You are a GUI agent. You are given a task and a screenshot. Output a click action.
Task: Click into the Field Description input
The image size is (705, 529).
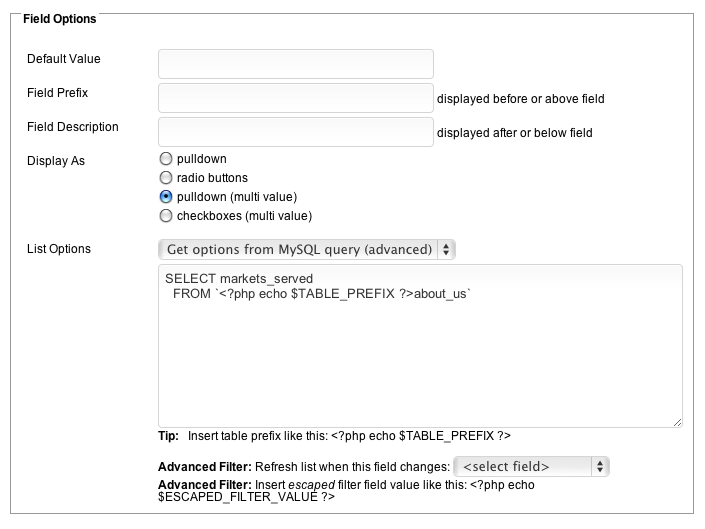[296, 132]
